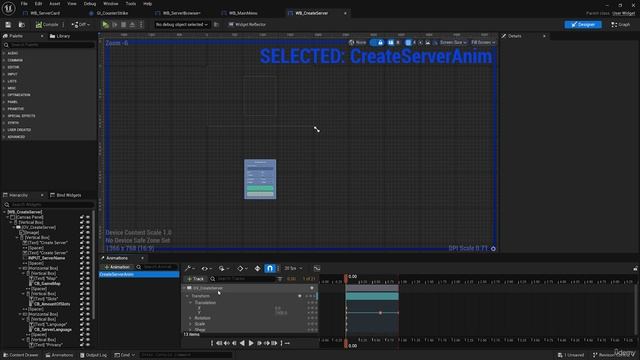Open the Widget Reflector
Image resolution: width=640 pixels, height=360 pixels.
click(x=247, y=25)
